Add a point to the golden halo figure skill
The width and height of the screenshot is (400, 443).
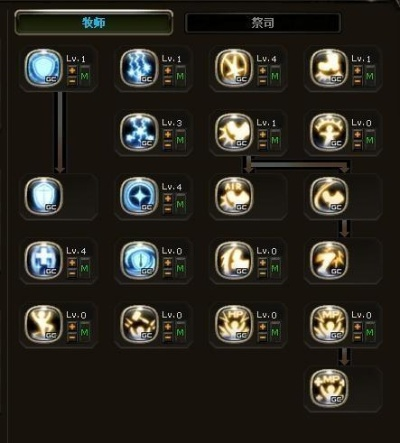(x=357, y=134)
